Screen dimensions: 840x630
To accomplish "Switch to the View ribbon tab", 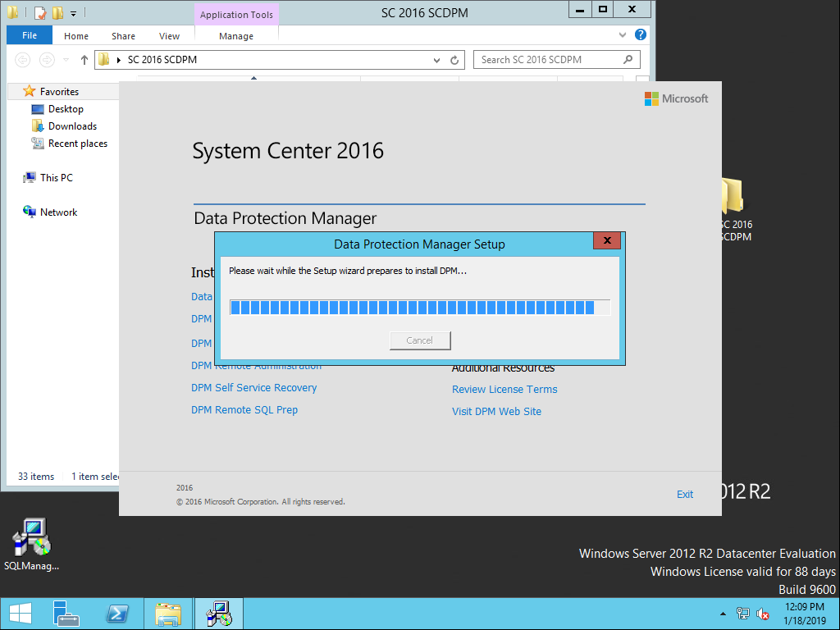I will click(169, 35).
